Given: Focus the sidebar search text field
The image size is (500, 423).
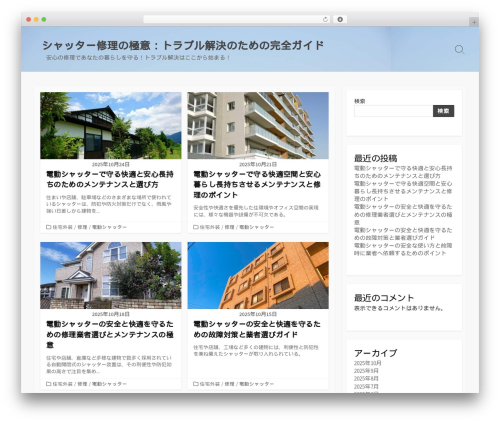Looking at the screenshot, I should 393,111.
